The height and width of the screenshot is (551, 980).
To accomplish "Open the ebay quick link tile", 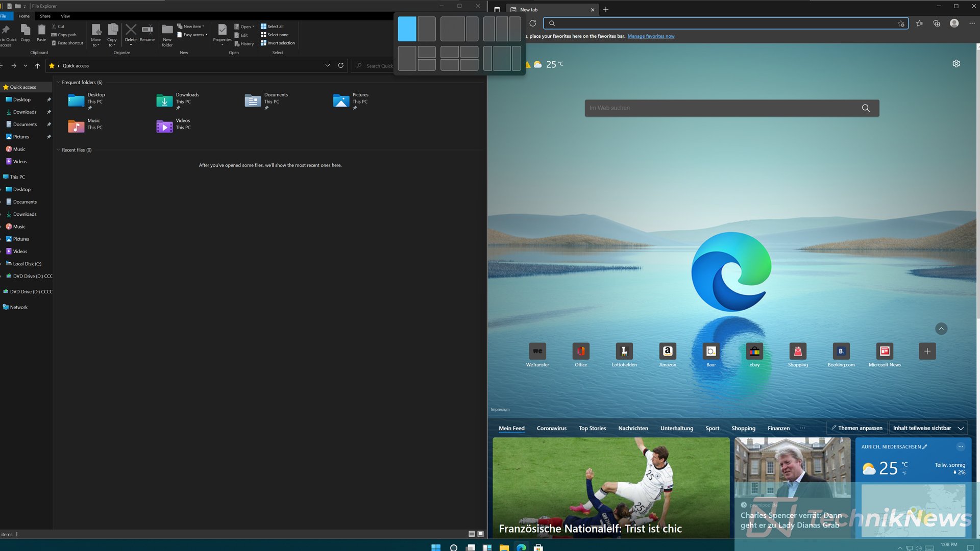I will (754, 355).
